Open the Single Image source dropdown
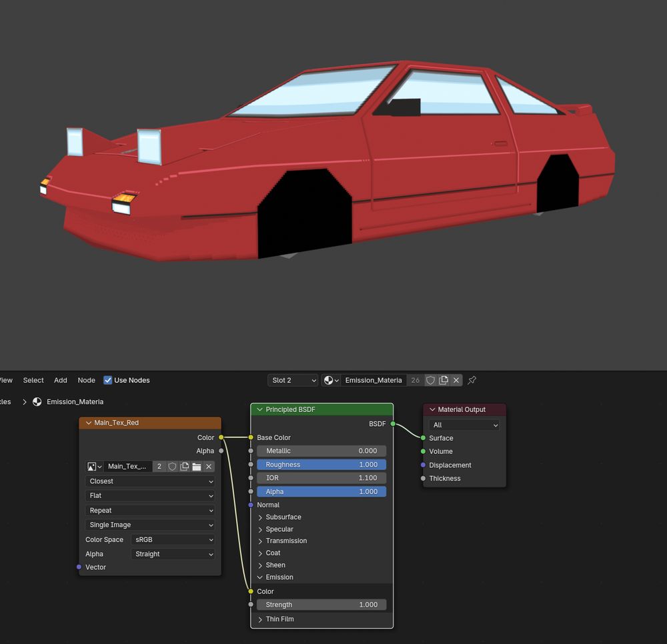The height and width of the screenshot is (644, 667). 150,525
